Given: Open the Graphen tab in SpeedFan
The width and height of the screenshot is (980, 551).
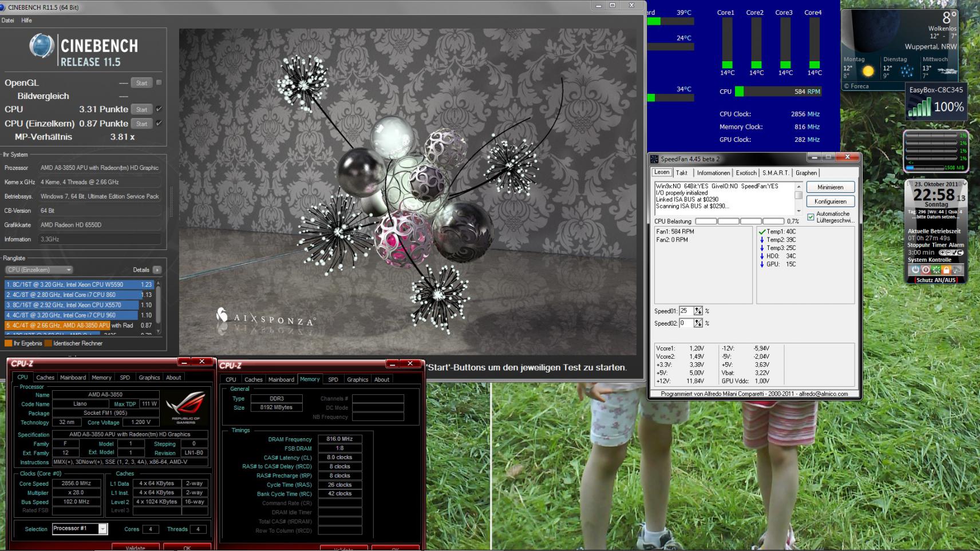Looking at the screenshot, I should (806, 173).
